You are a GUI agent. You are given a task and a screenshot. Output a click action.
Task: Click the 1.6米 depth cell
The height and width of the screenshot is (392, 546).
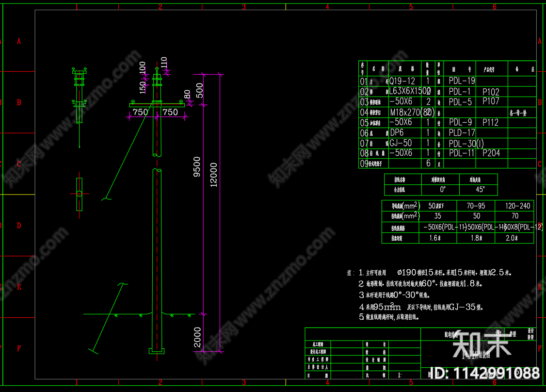435,238
